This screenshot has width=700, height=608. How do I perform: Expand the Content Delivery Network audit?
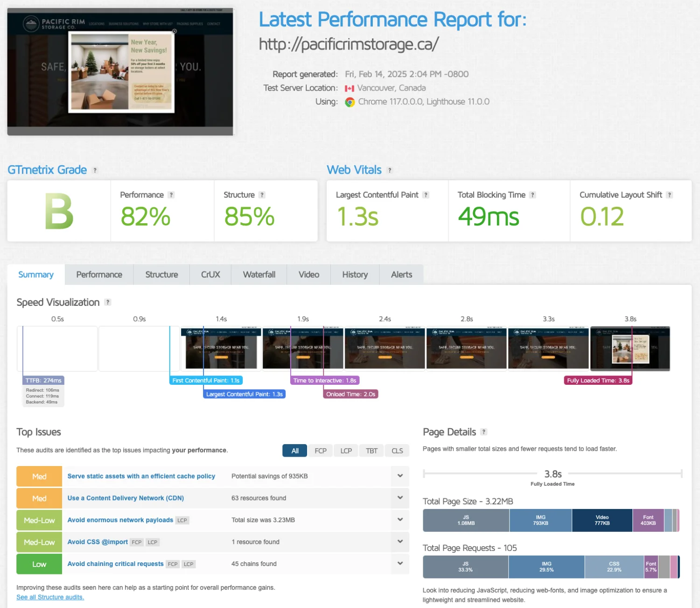coord(400,498)
